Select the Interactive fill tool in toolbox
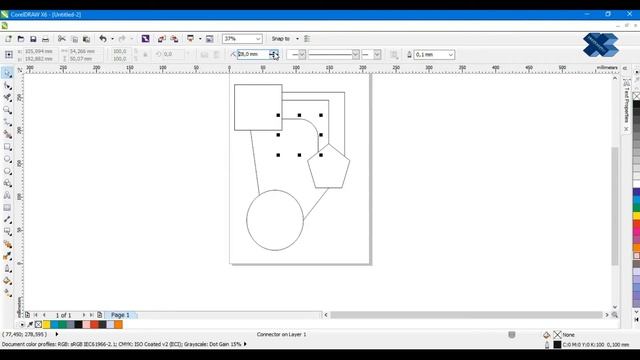 pos(7,293)
